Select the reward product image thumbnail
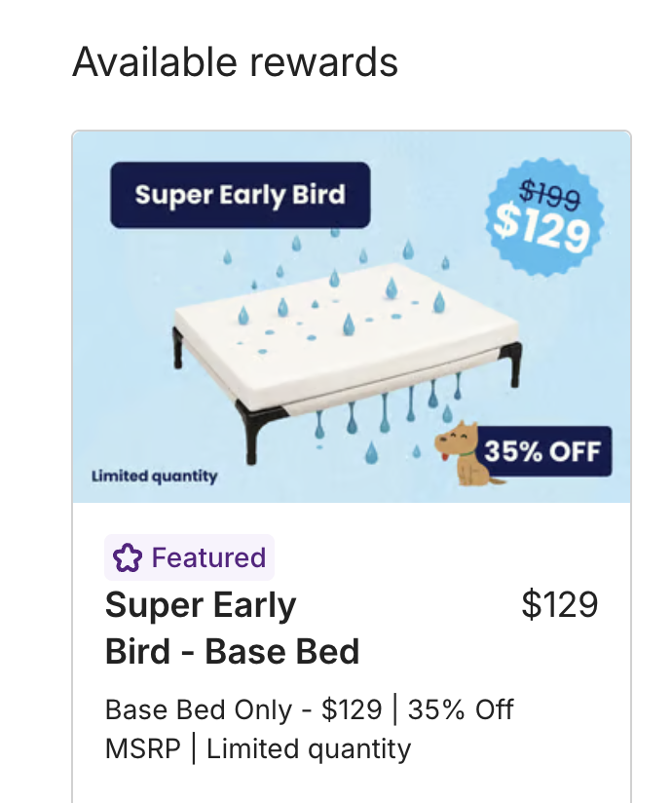The image size is (672, 803). click(351, 317)
